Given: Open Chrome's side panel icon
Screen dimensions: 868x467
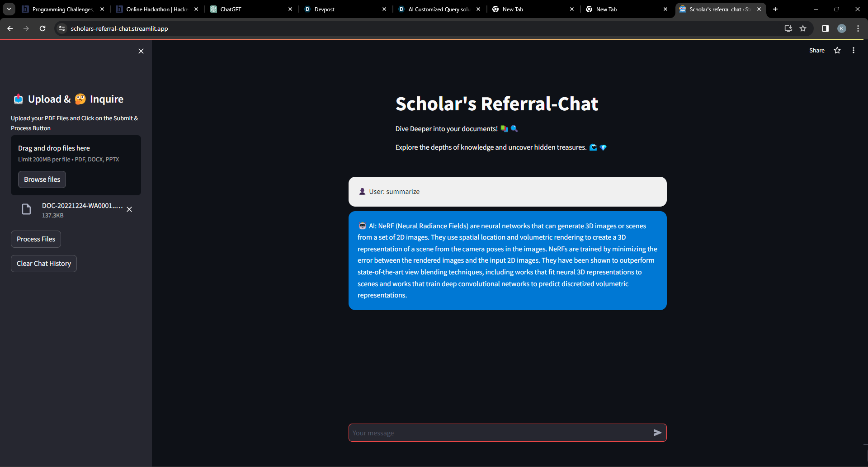Looking at the screenshot, I should (x=825, y=28).
